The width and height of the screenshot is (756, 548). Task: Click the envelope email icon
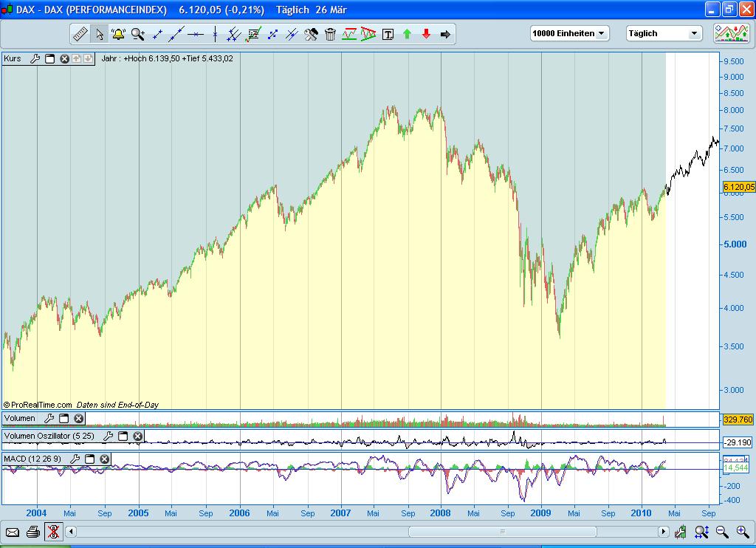(13, 532)
